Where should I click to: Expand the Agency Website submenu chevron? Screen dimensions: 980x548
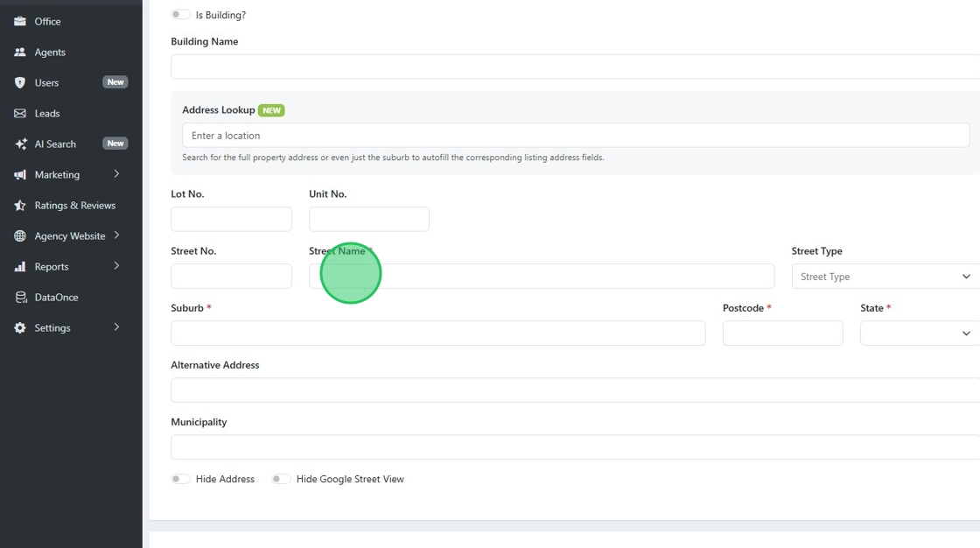[x=116, y=235]
